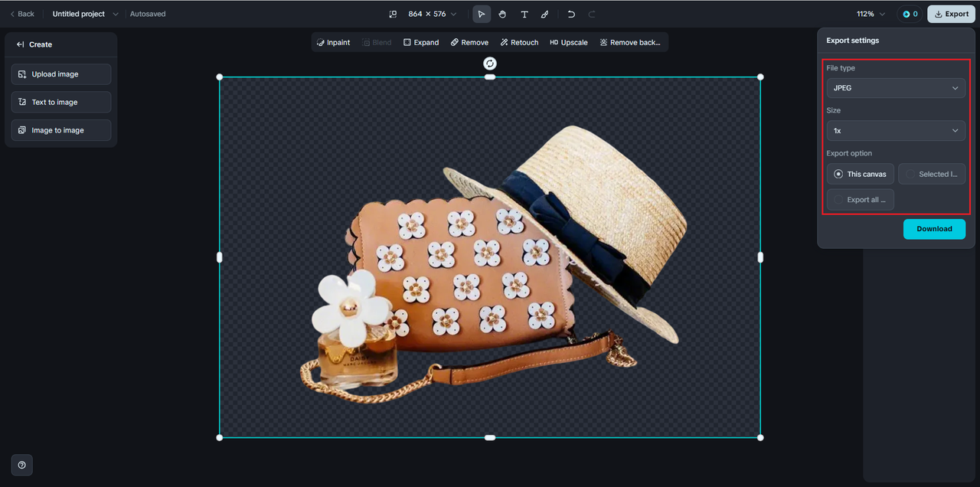Select the Inpaint tool
980x487 pixels.
click(333, 42)
